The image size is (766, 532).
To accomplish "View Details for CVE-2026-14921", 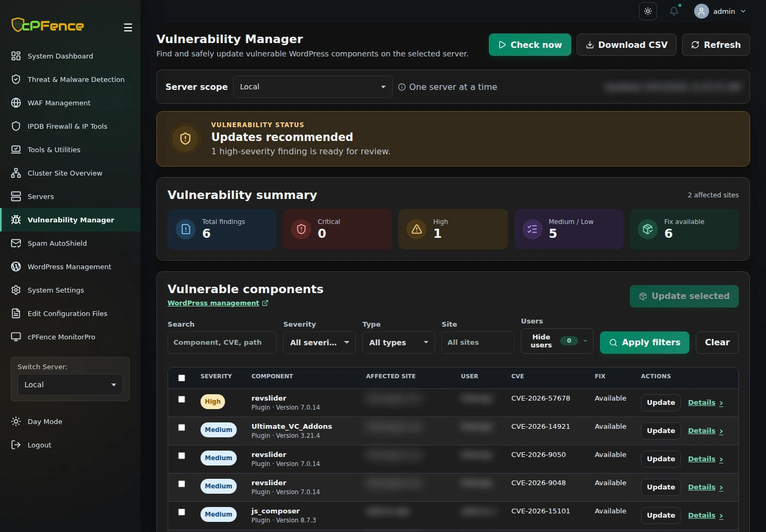I will click(705, 431).
